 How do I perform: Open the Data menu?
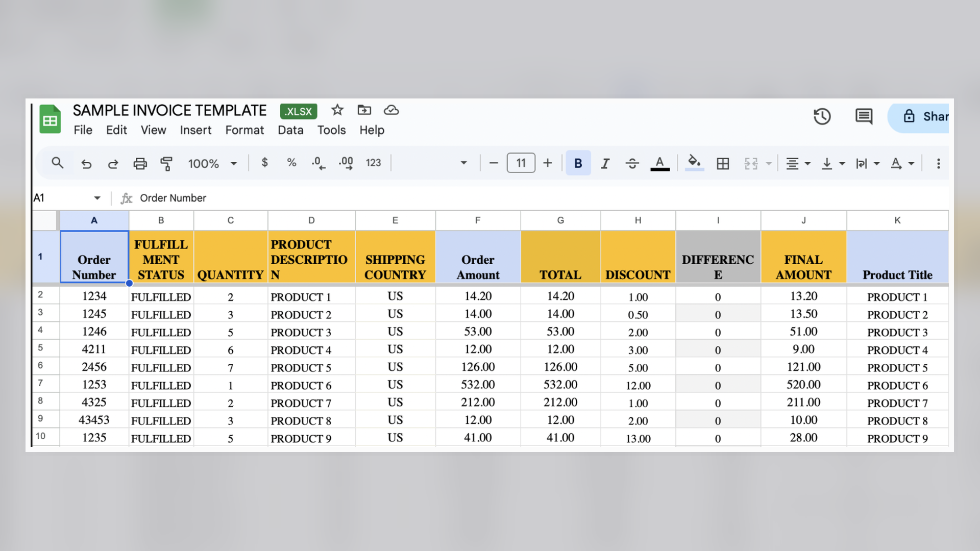click(290, 130)
